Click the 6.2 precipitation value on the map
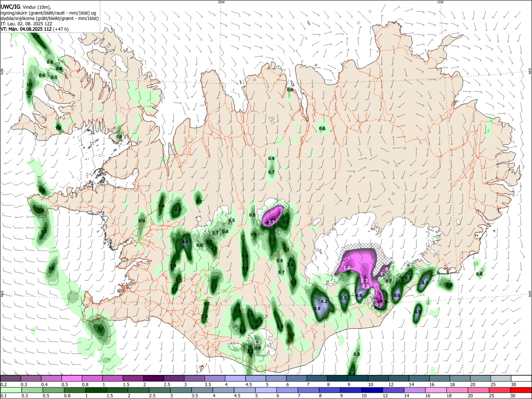 click(325, 301)
